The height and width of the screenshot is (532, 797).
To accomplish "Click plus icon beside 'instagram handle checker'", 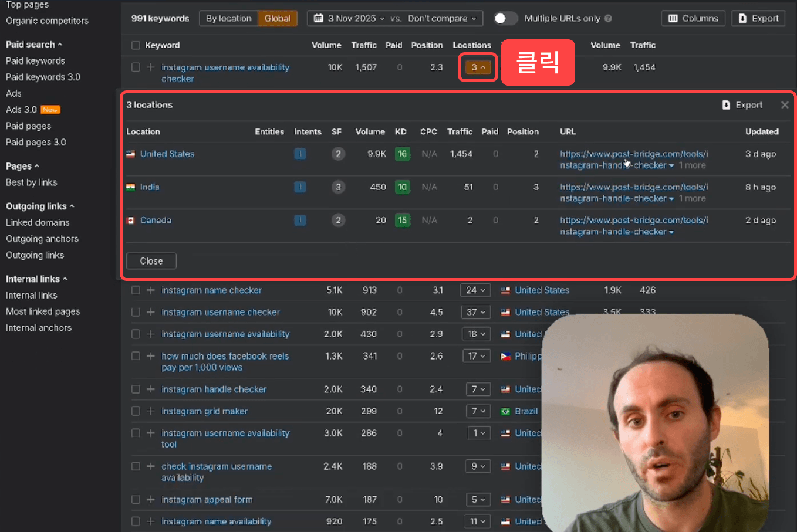I will click(x=151, y=389).
